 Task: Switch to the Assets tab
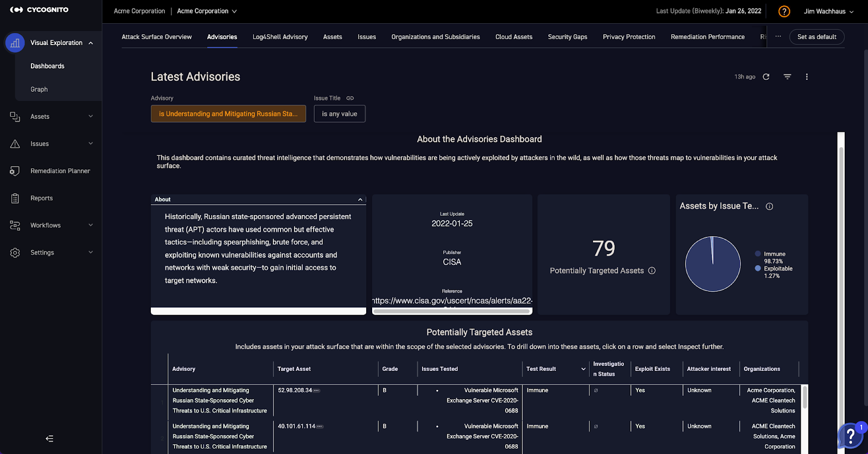click(x=333, y=37)
